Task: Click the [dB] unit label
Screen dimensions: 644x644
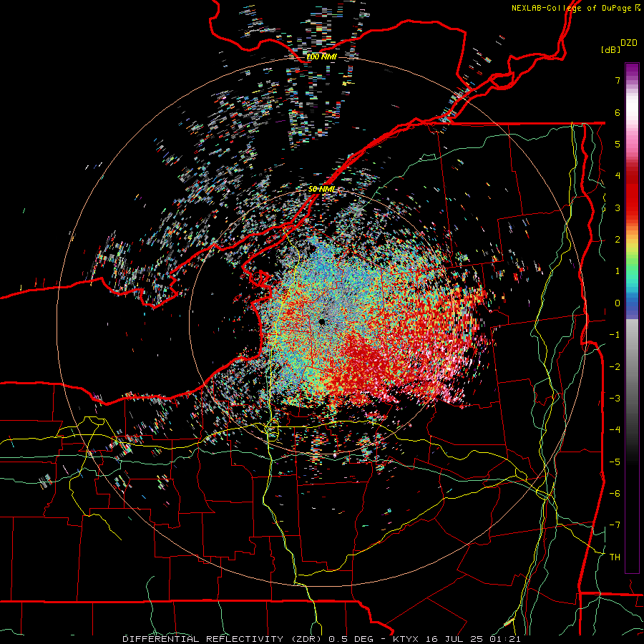Action: (x=611, y=49)
